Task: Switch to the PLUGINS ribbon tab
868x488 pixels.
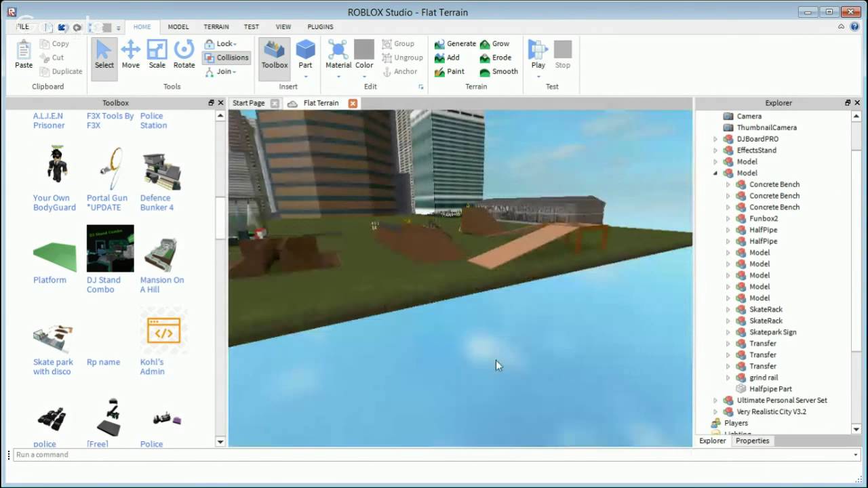Action: [320, 26]
